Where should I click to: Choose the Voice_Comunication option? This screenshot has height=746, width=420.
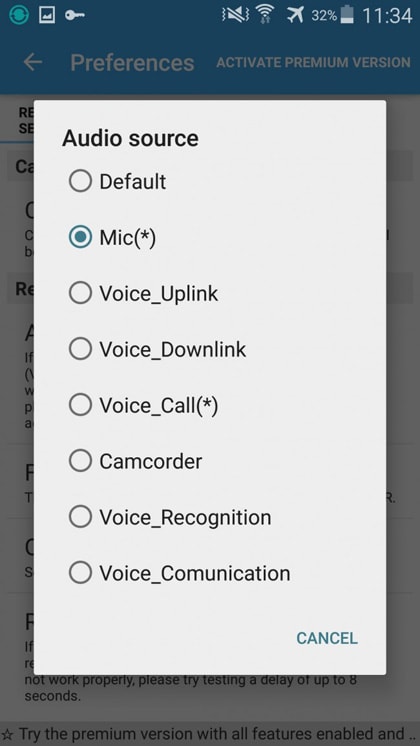click(x=210, y=573)
